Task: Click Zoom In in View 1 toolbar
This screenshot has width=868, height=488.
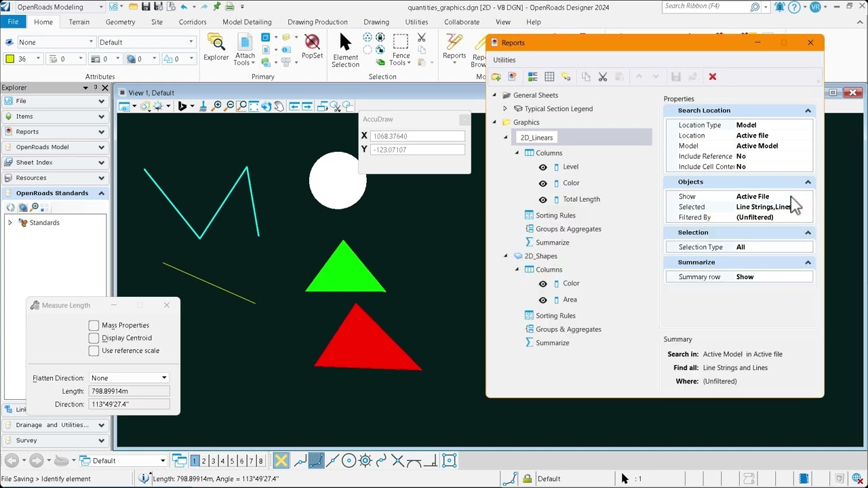Action: pyautogui.click(x=217, y=106)
